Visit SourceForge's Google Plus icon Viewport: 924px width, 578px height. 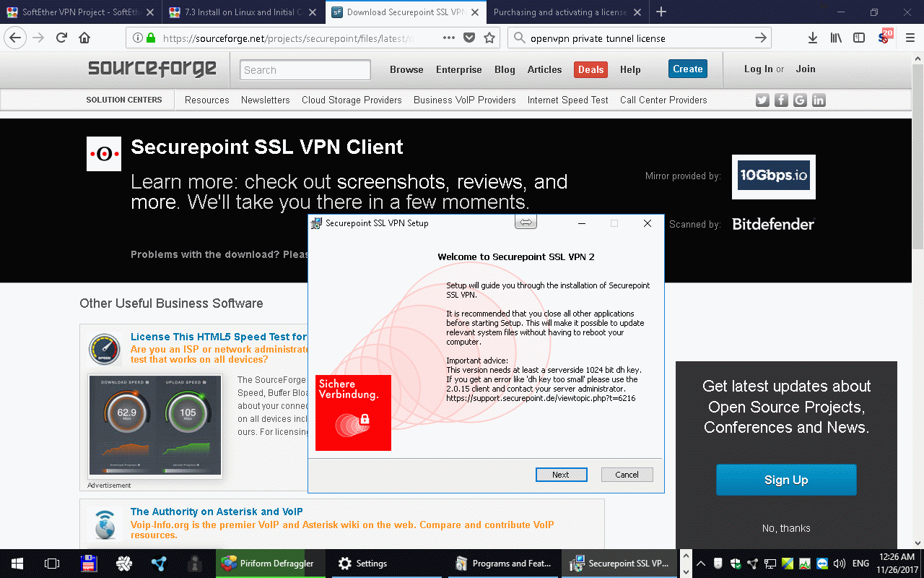[800, 100]
